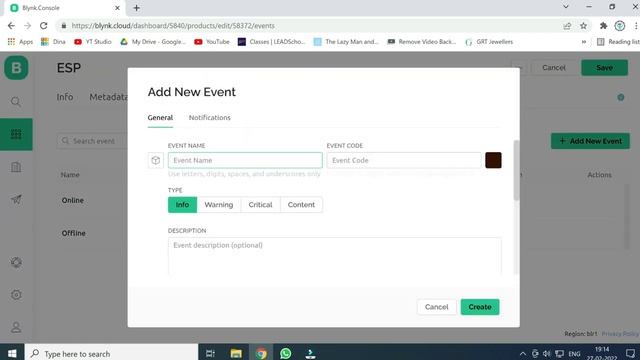Reload the page with browser refresh icon

44,26
